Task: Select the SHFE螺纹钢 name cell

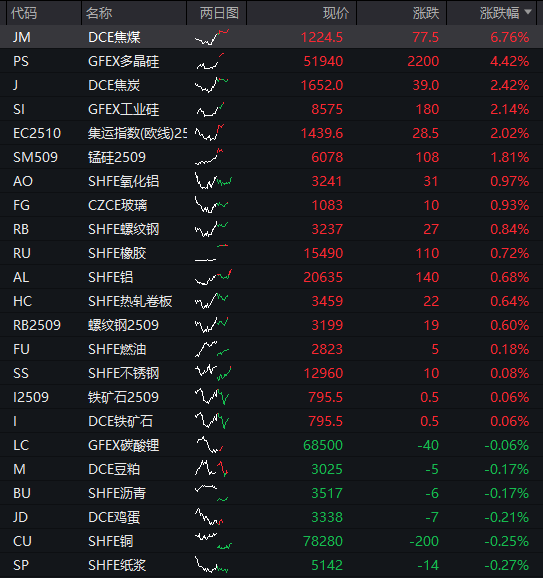Action: [x=123, y=229]
